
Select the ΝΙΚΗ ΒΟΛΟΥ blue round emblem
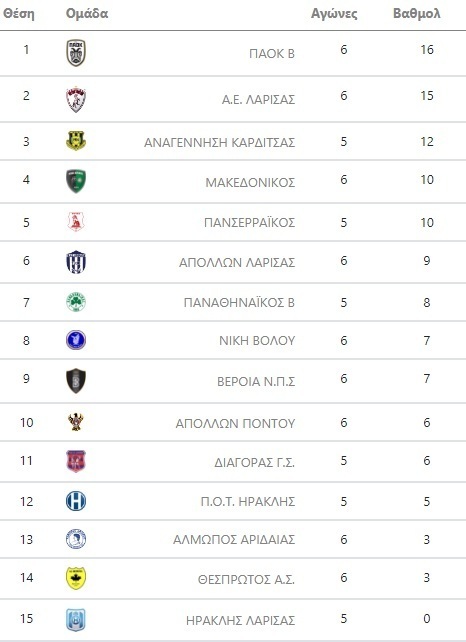[x=76, y=340]
